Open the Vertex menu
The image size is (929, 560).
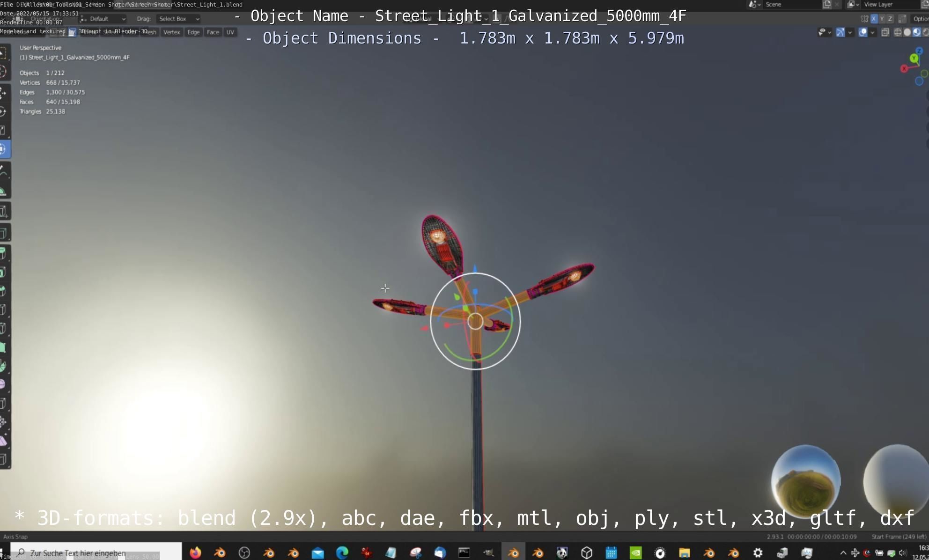[171, 32]
